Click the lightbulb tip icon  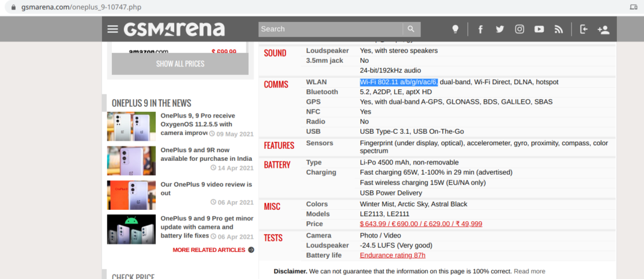tap(455, 29)
